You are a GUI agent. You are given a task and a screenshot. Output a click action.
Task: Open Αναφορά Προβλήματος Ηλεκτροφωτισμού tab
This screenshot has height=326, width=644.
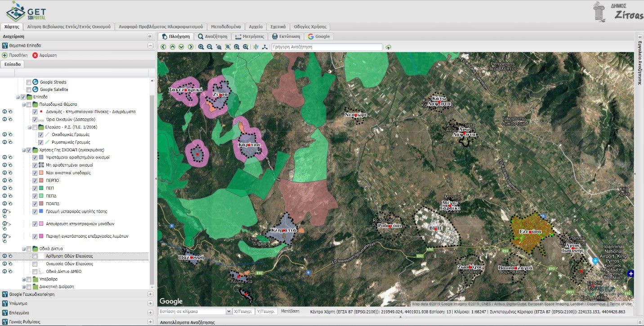pos(161,27)
